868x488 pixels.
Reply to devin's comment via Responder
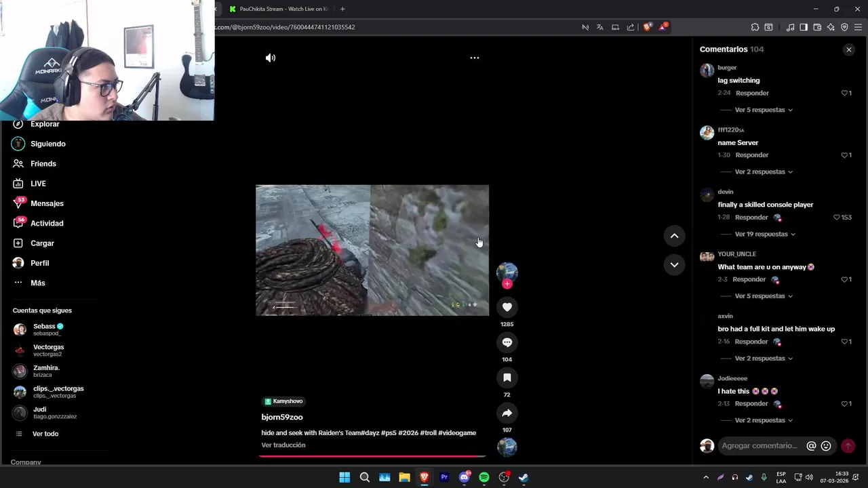point(751,218)
